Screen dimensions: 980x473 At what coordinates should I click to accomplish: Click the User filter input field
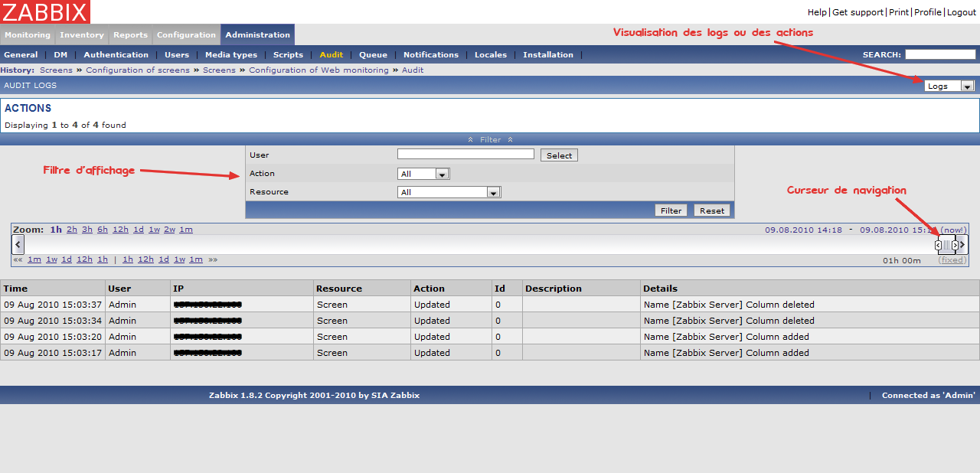[465, 154]
